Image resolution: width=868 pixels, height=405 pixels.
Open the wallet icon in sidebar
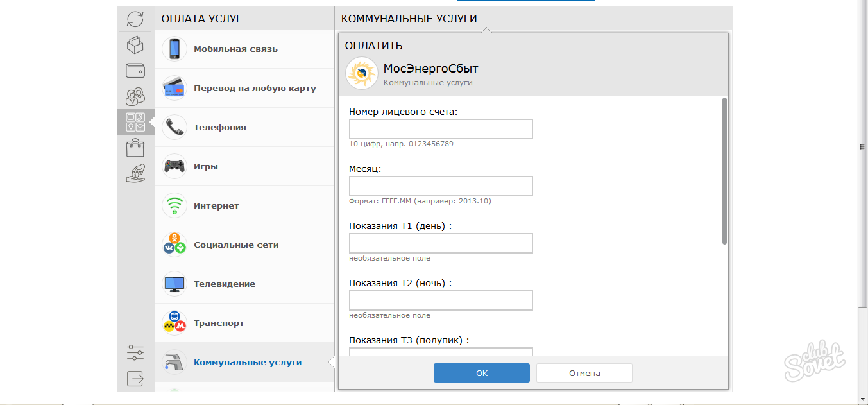[135, 70]
